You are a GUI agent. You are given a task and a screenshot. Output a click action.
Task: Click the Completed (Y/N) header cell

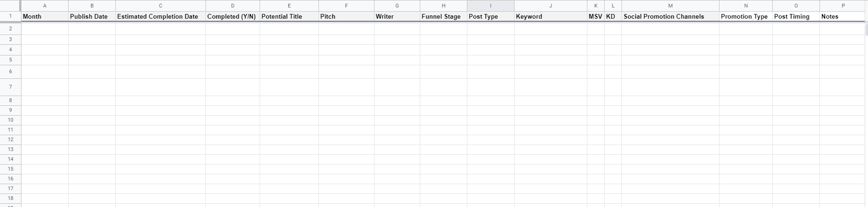pos(233,16)
